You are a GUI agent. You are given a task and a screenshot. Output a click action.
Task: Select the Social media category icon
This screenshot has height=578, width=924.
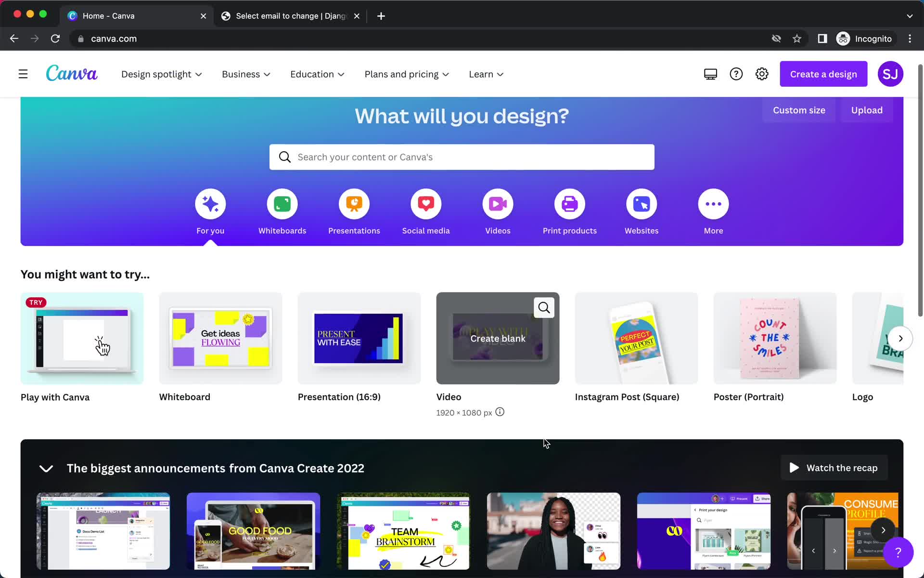coord(426,204)
